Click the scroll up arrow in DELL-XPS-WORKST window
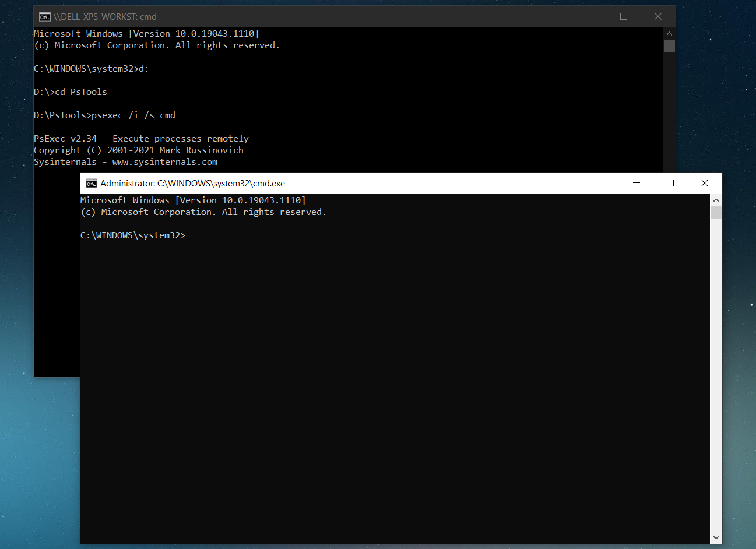Viewport: 756px width, 549px height. pos(669,33)
